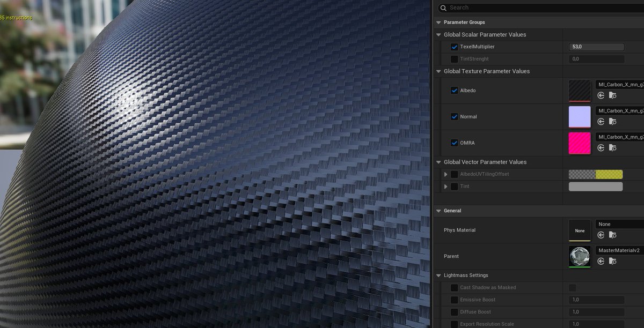Uncheck the OMRA texture override
644x328 pixels.
coord(455,143)
